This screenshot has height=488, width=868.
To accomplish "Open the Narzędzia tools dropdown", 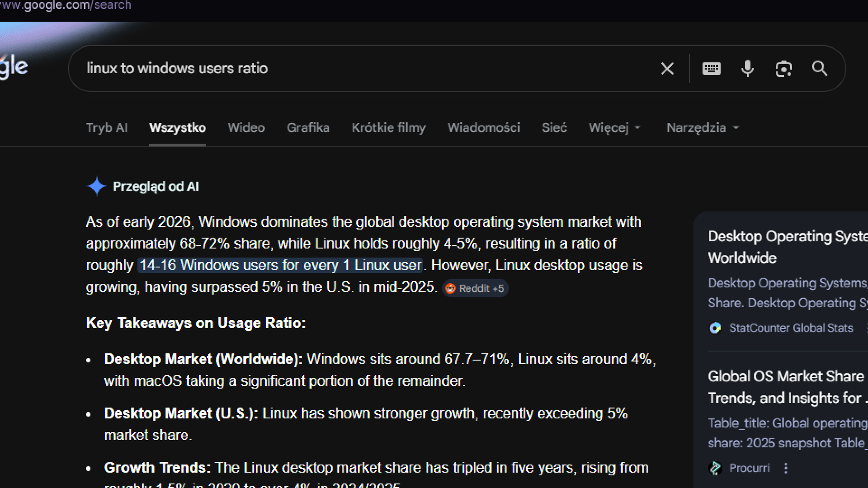I will tap(703, 128).
